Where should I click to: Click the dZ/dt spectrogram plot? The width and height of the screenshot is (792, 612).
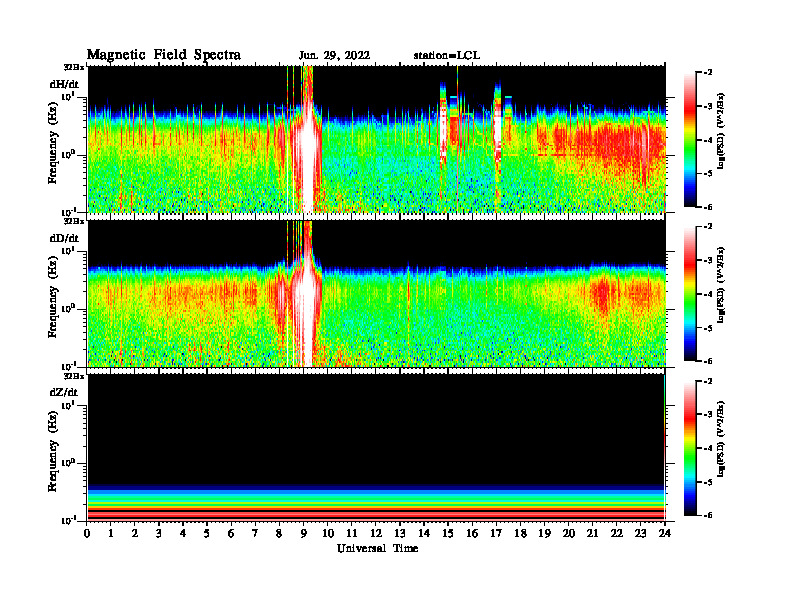(x=376, y=447)
